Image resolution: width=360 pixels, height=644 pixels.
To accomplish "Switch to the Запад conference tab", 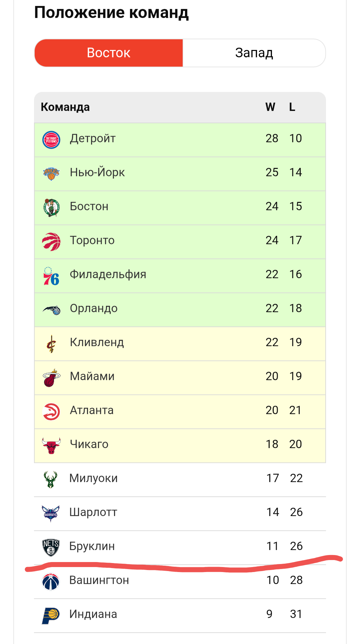I will point(254,53).
